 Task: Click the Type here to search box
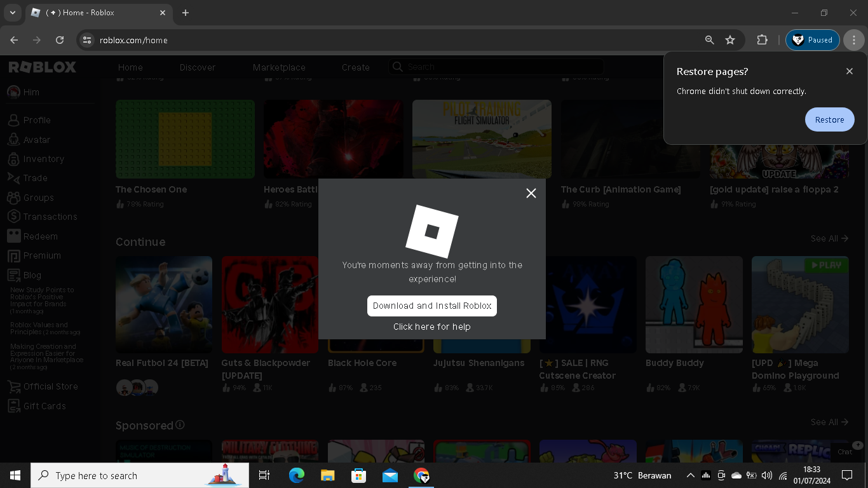click(x=140, y=475)
